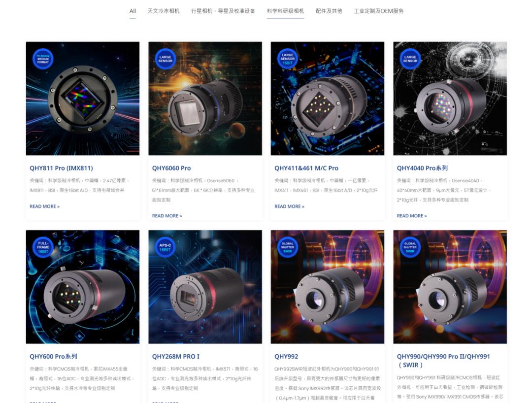
Task: Select the All category tab
Action: coord(133,11)
